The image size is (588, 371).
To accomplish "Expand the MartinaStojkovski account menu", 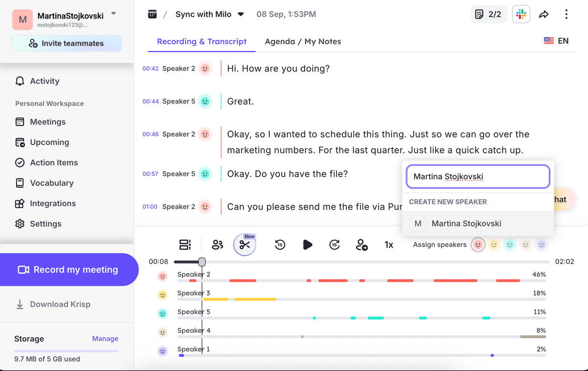I will [x=113, y=14].
